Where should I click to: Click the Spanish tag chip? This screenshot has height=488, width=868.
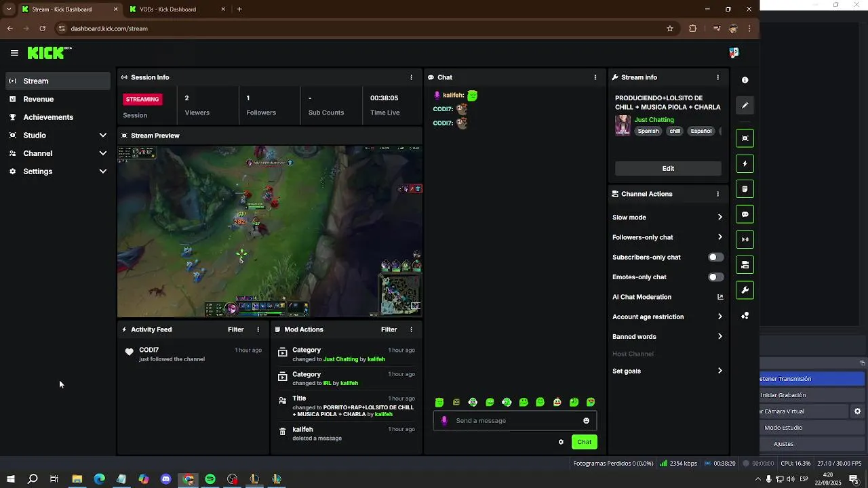tap(648, 131)
